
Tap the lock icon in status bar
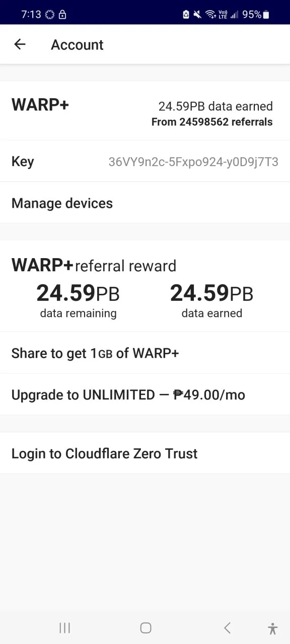(x=62, y=15)
